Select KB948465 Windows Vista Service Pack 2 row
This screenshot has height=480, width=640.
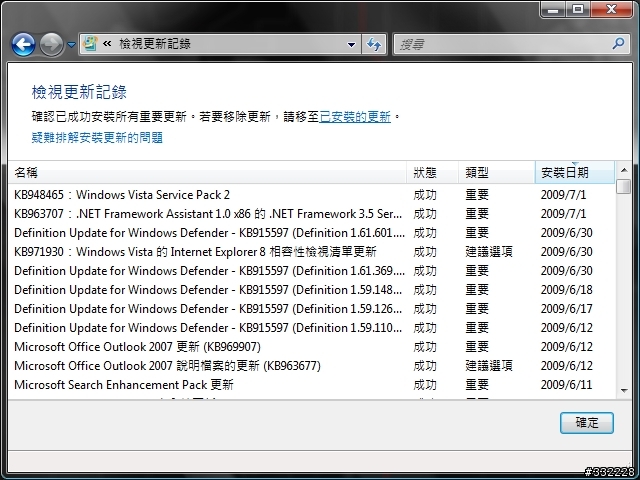(x=311, y=195)
